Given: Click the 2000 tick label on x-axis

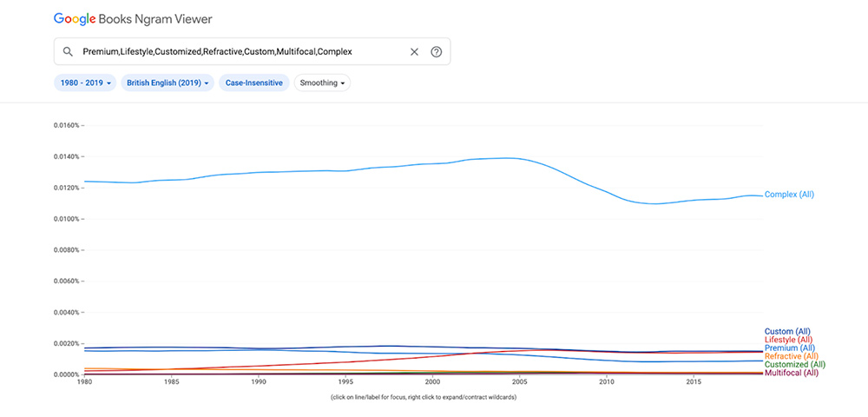Looking at the screenshot, I should tap(433, 381).
